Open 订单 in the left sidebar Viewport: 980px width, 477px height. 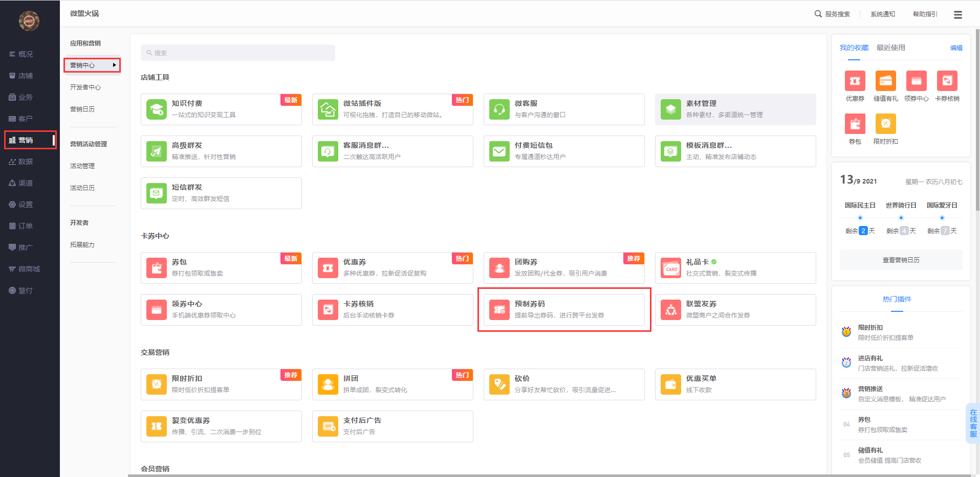pos(25,226)
